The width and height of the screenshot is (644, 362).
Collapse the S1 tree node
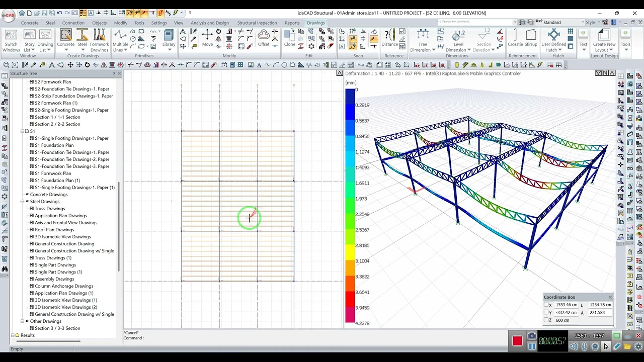tap(22, 131)
